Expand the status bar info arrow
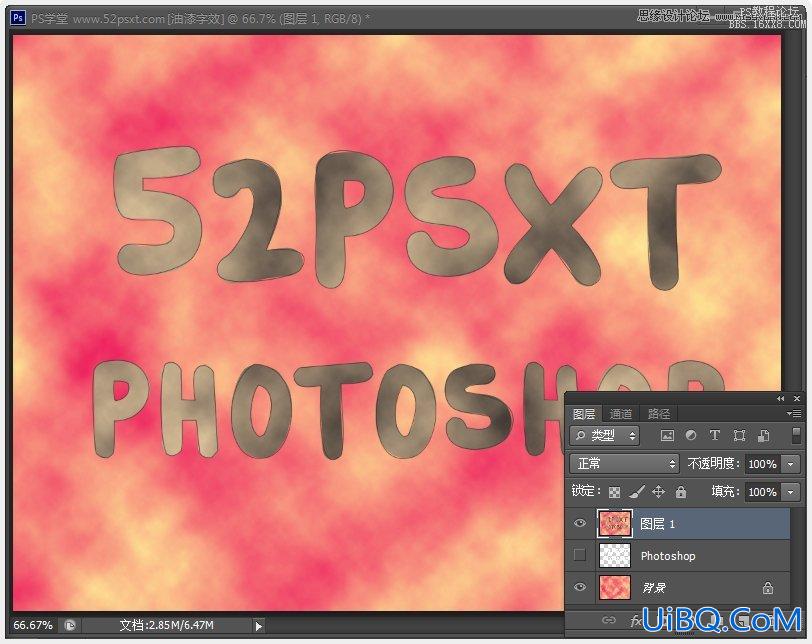The height and width of the screenshot is (644, 812). [x=258, y=626]
